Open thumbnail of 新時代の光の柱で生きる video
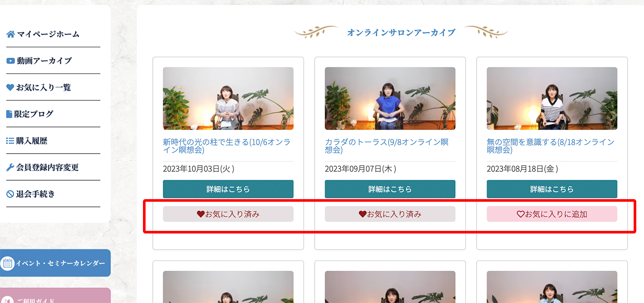The width and height of the screenshot is (644, 303). click(228, 98)
